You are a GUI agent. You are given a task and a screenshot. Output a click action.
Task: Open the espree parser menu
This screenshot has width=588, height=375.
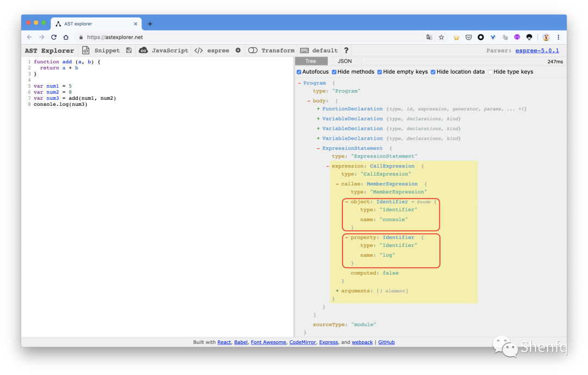point(211,50)
